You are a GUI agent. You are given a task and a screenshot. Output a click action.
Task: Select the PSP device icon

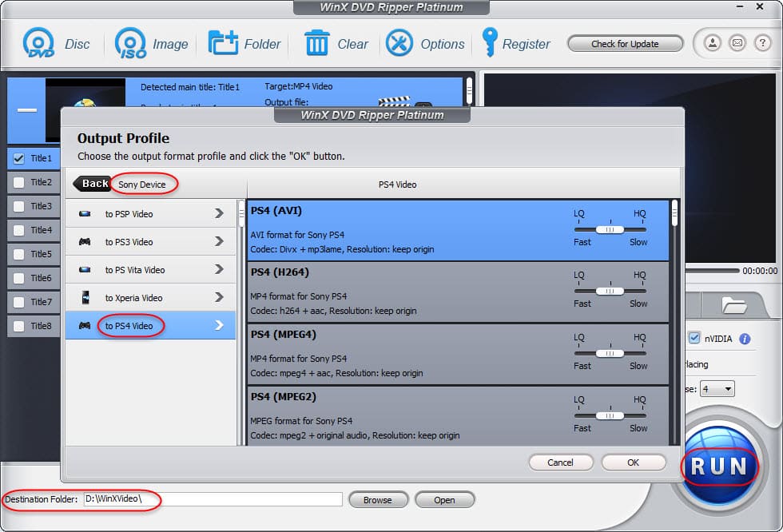tap(85, 213)
